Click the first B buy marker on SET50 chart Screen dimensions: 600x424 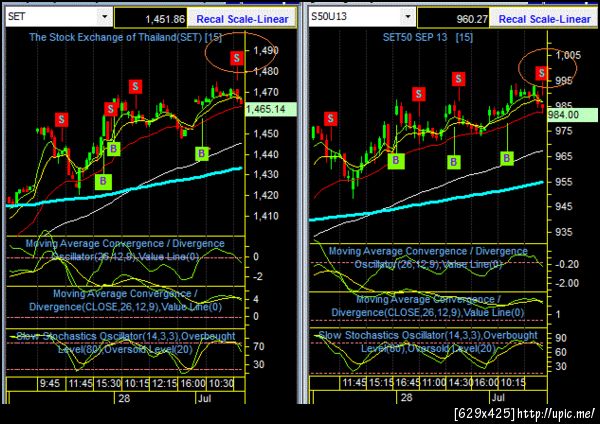pyautogui.click(x=396, y=160)
